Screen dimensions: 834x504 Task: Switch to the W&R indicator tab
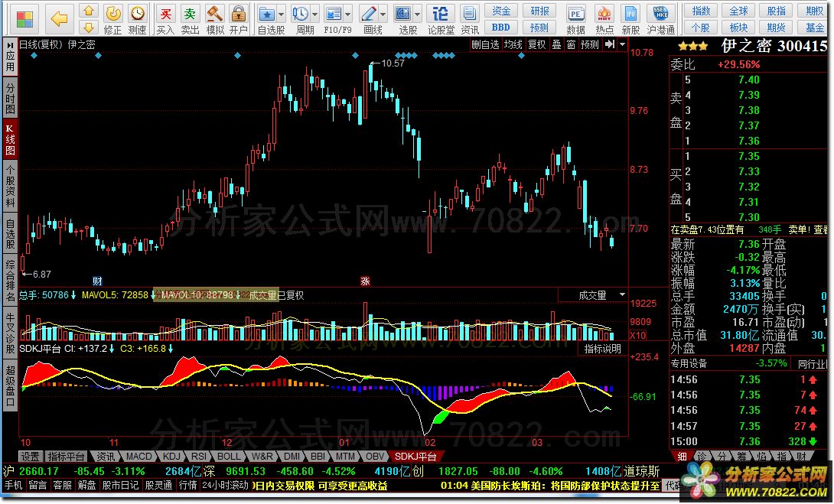(262, 457)
